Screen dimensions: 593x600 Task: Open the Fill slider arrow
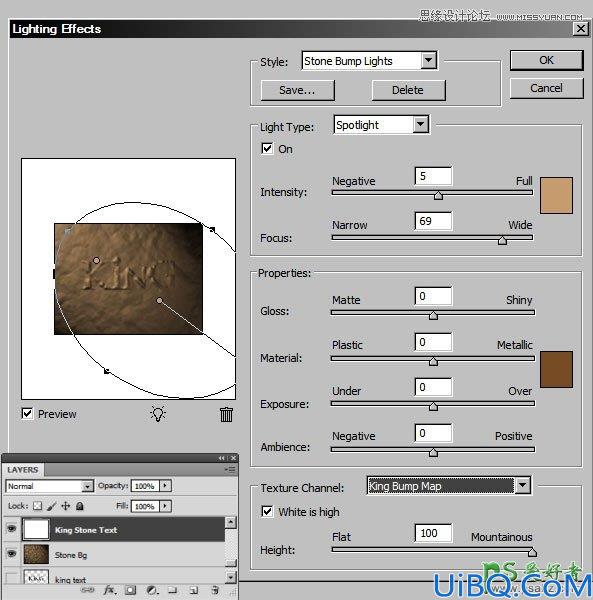pos(165,506)
